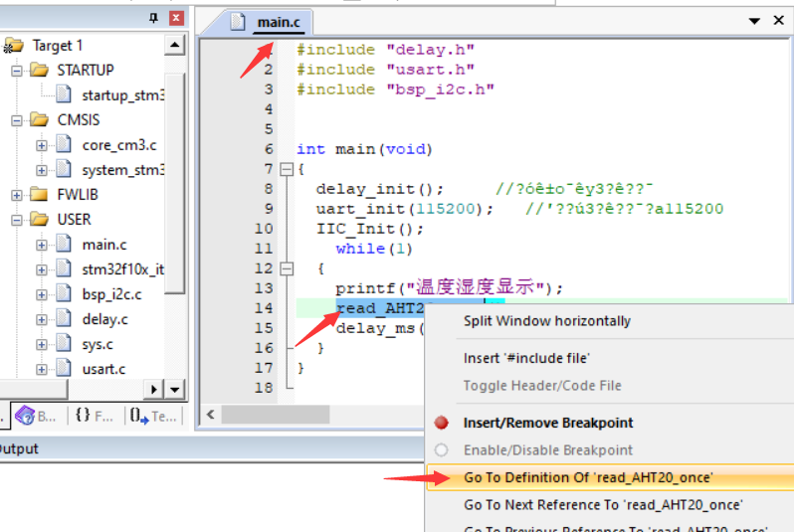This screenshot has width=794, height=532.
Task: Open main.c from the project tree
Action: 104,245
